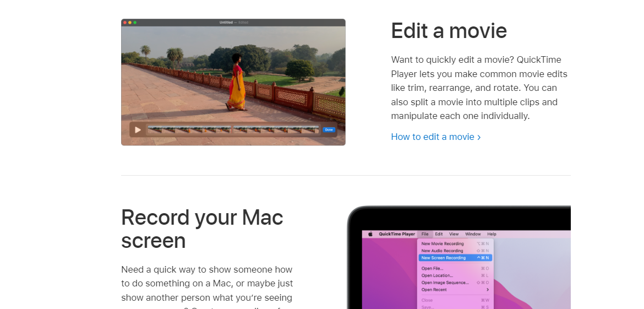
Task: Click the Apple logo in the Mac menu bar
Action: [370, 234]
